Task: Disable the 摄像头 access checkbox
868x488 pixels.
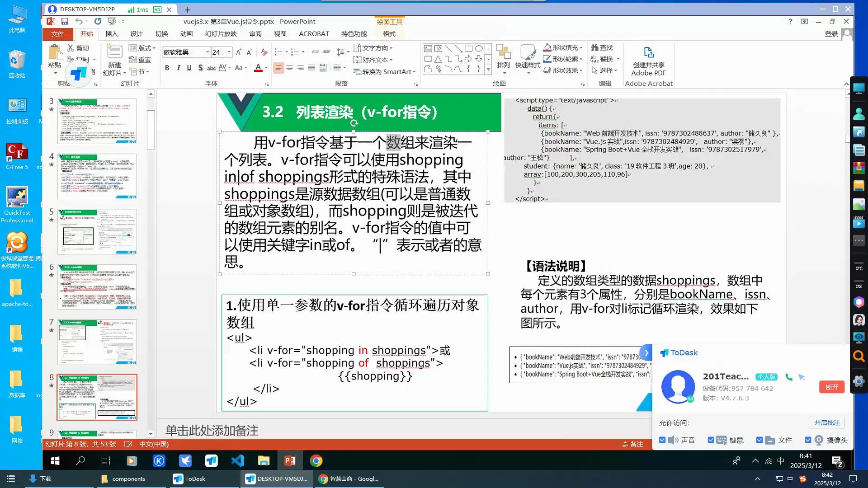Action: coord(808,440)
